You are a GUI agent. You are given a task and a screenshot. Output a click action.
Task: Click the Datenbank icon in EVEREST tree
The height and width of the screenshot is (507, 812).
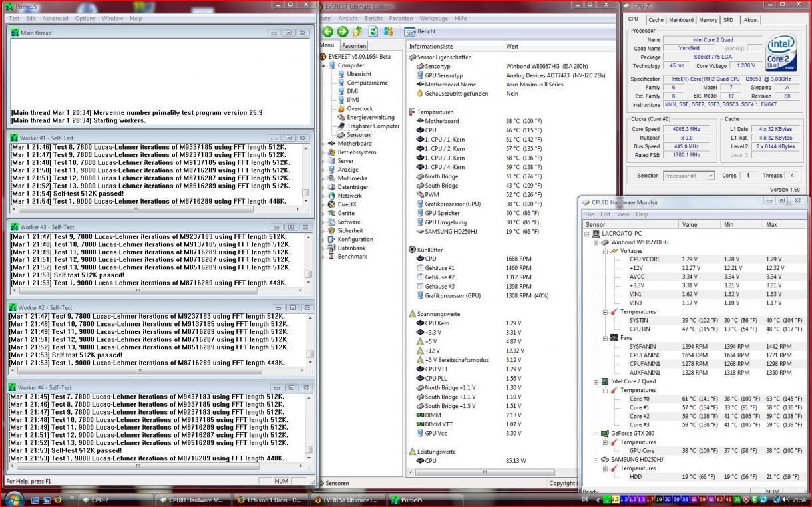333,248
